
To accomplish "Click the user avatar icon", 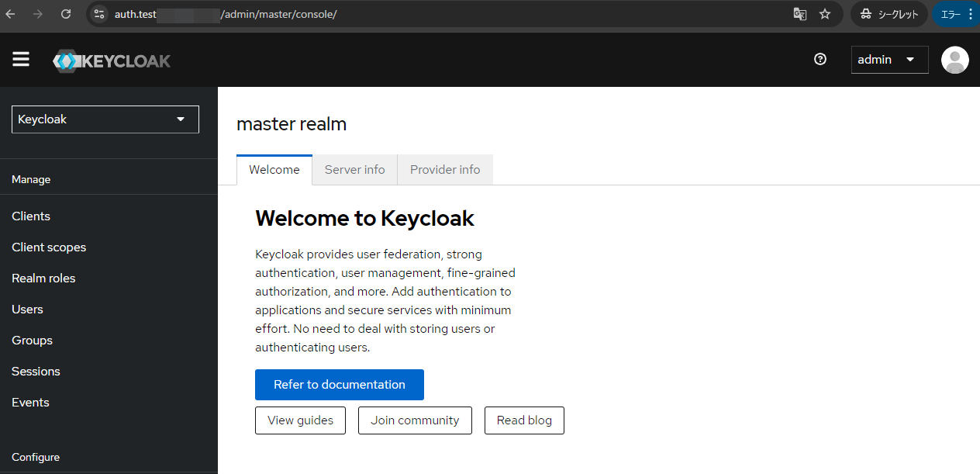I will [954, 60].
